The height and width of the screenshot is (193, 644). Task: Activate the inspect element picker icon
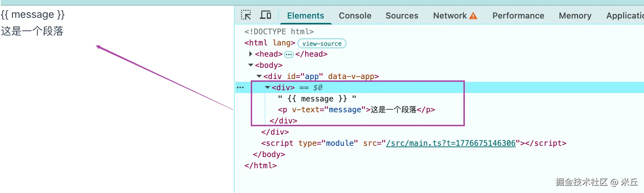pyautogui.click(x=246, y=15)
